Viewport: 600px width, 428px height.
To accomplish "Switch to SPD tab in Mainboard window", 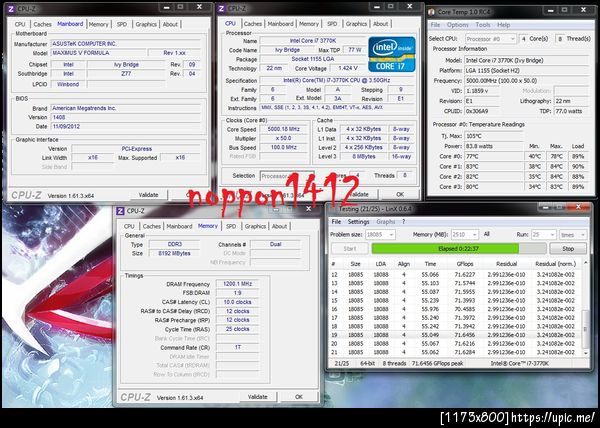I will click(x=122, y=24).
